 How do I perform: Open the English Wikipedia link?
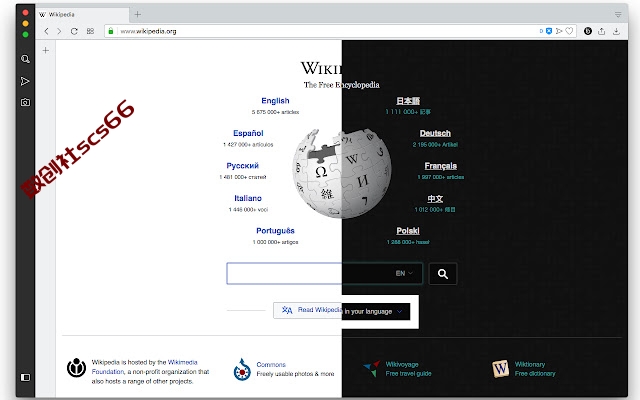click(x=275, y=101)
